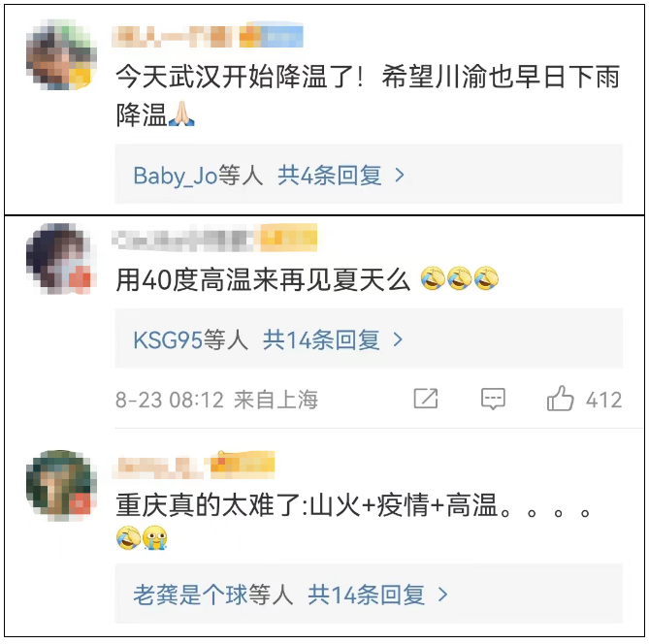View 共14条回复 under the 40度高温 comment

coord(321,339)
